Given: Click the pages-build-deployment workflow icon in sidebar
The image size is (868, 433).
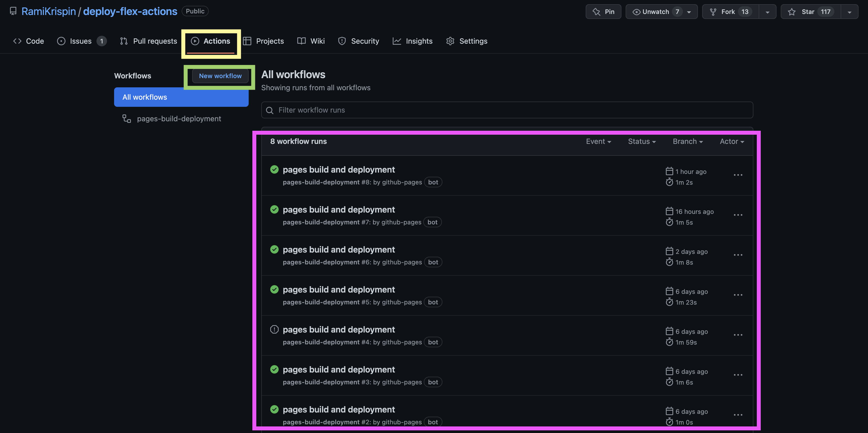Looking at the screenshot, I should (x=127, y=119).
